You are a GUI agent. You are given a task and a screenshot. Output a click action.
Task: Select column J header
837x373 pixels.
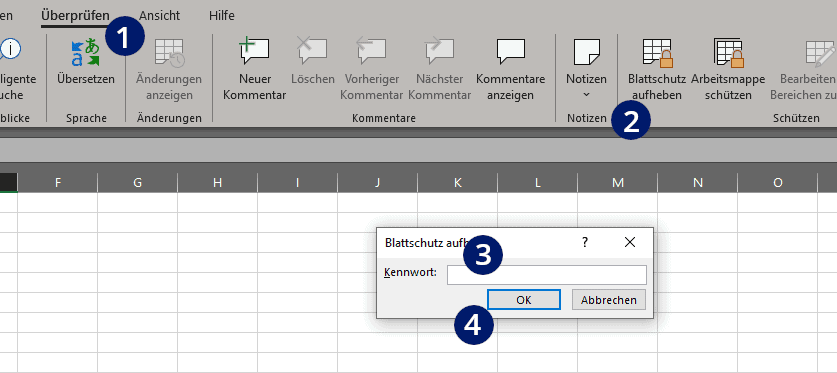(x=377, y=182)
